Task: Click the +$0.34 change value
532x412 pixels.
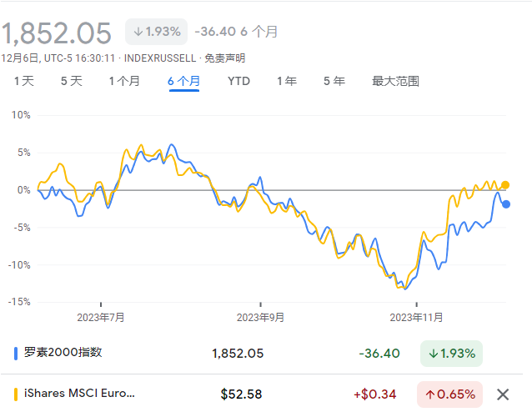Action: (x=375, y=394)
